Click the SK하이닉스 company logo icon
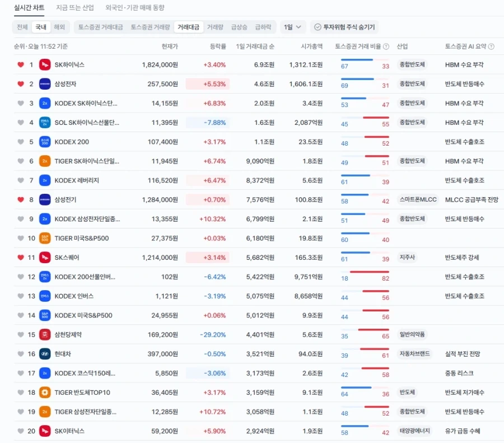This screenshot has height=443, width=504. [x=45, y=64]
